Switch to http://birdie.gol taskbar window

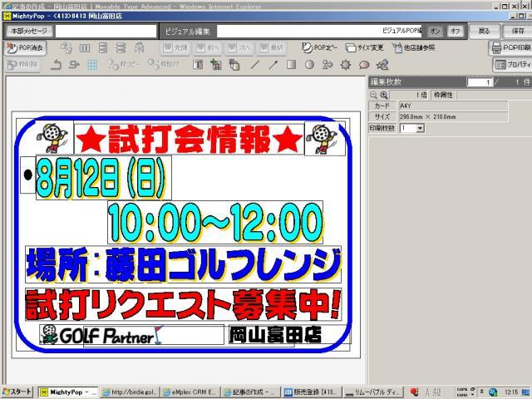pos(130,392)
